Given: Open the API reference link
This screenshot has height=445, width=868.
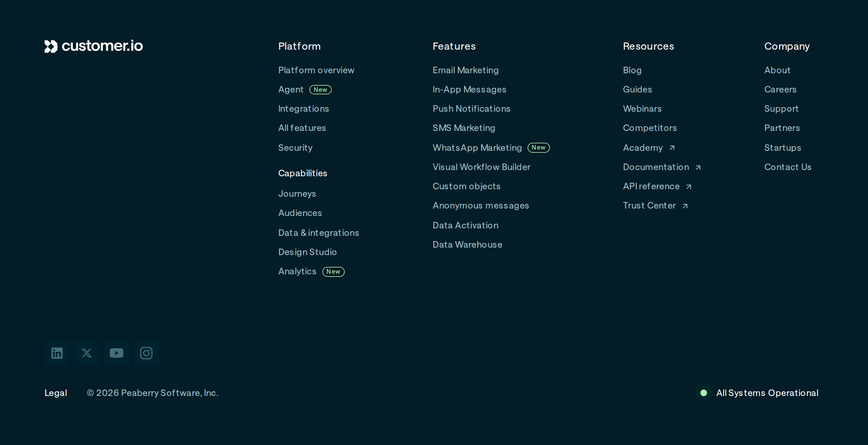Looking at the screenshot, I should pos(651,186).
